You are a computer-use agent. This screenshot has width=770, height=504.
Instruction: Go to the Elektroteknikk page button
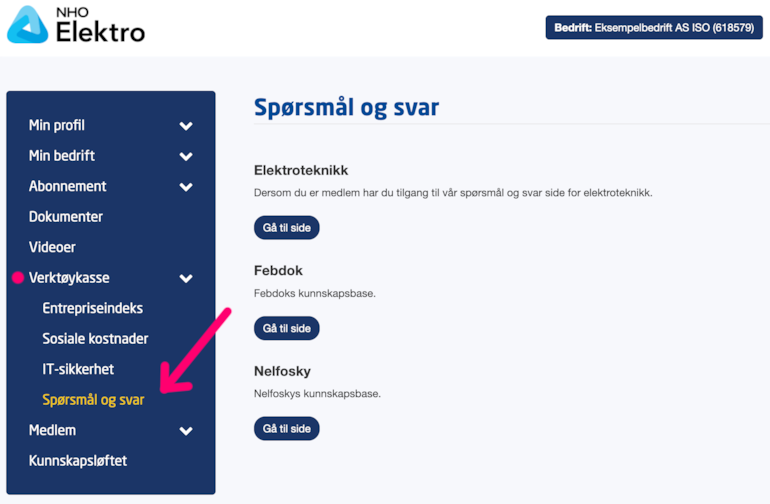click(x=287, y=228)
